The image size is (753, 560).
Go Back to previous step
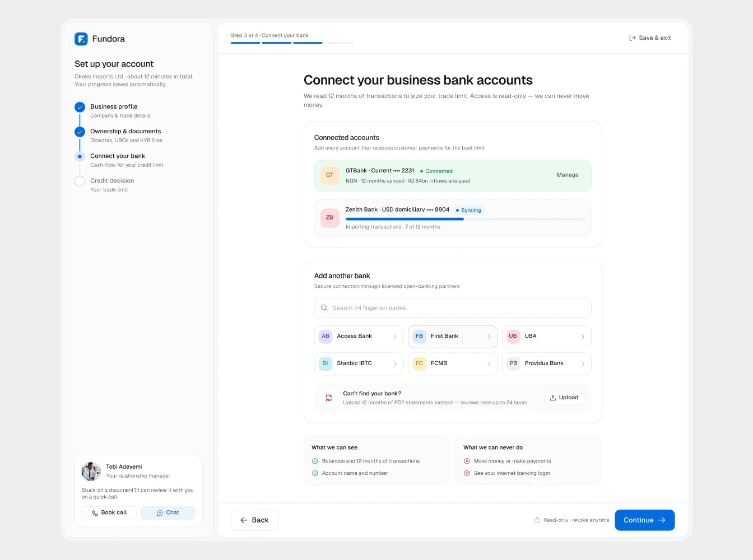click(254, 520)
